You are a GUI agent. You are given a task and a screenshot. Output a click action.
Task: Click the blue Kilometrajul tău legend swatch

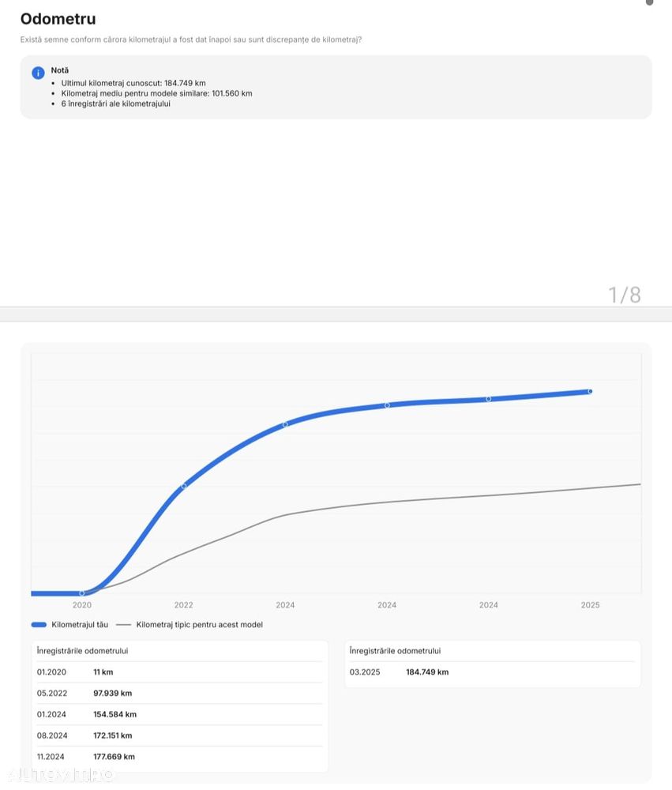tap(39, 625)
